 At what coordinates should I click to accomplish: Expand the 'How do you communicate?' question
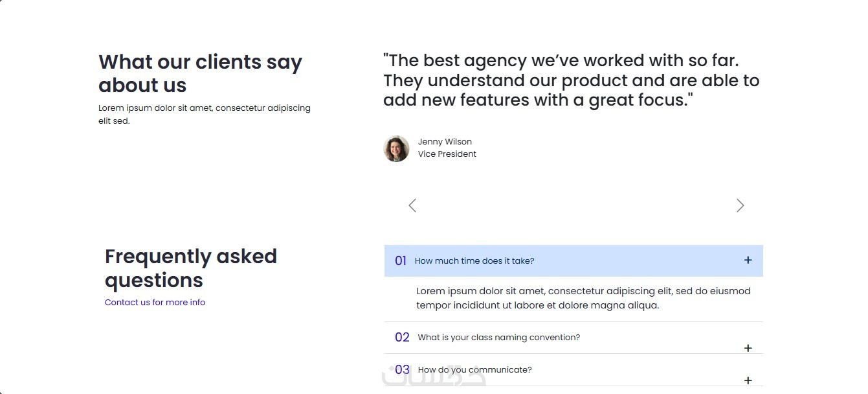pos(474,370)
